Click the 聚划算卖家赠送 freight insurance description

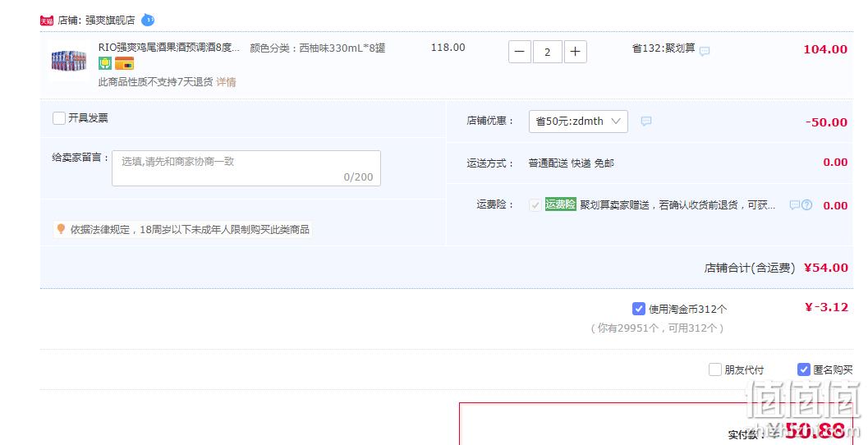tap(677, 205)
